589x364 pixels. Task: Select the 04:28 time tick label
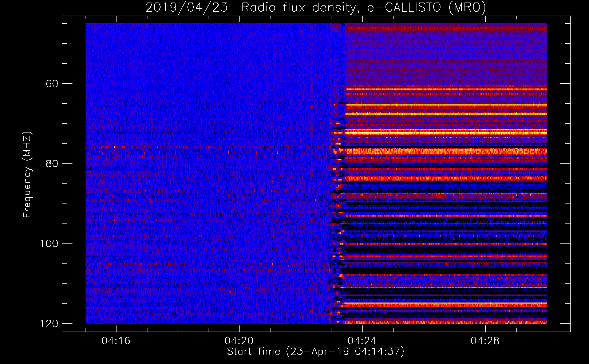(x=485, y=341)
